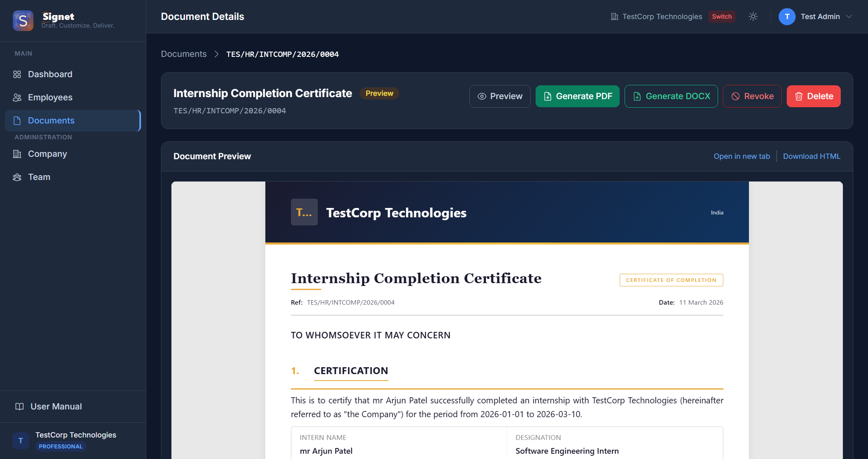Click the Documents page icon in sidebar
Screen dimensions: 868x459
tap(17, 121)
